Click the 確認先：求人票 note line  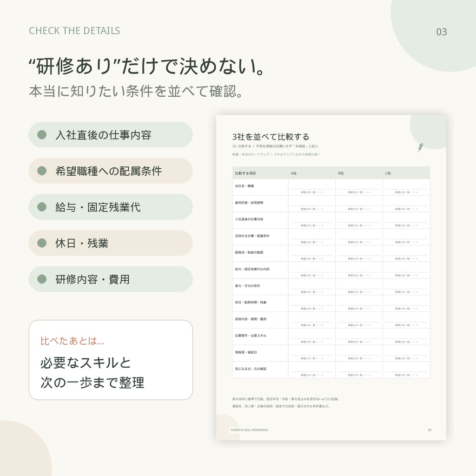281,406
